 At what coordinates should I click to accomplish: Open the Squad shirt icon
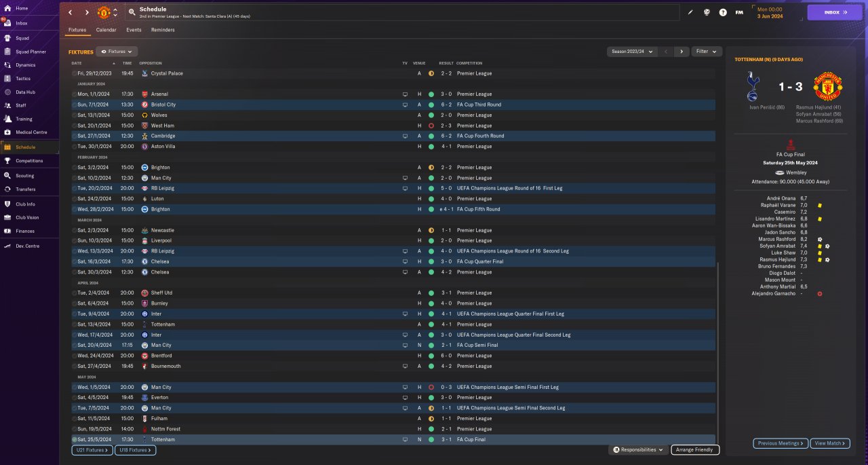click(7, 38)
